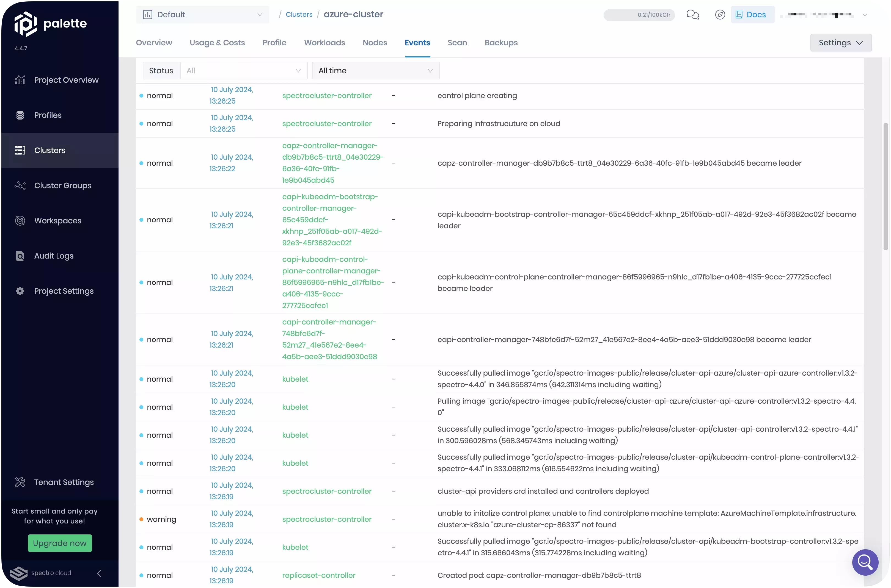The height and width of the screenshot is (588, 891).
Task: Click the Palette logo icon
Action: coord(26,24)
